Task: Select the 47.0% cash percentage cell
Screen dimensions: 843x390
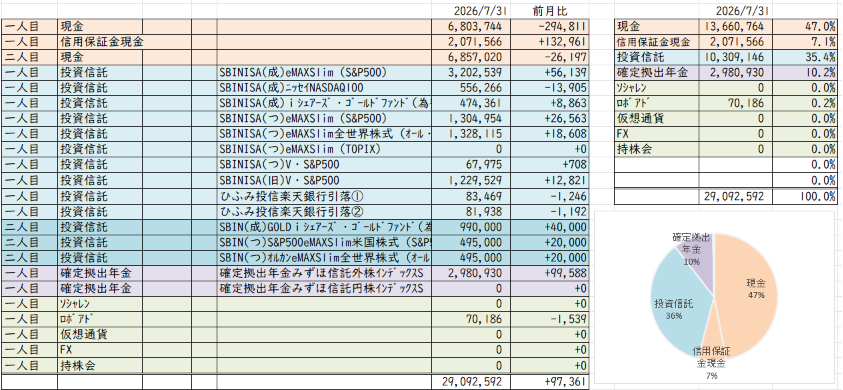Action: point(805,26)
